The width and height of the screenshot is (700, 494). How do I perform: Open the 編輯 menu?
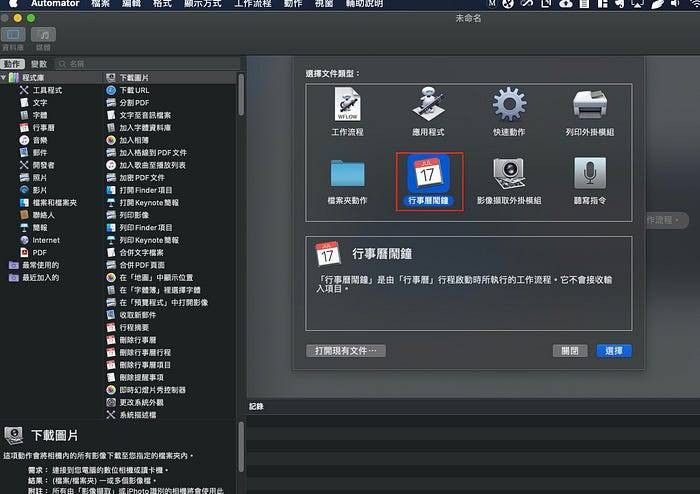tap(131, 4)
